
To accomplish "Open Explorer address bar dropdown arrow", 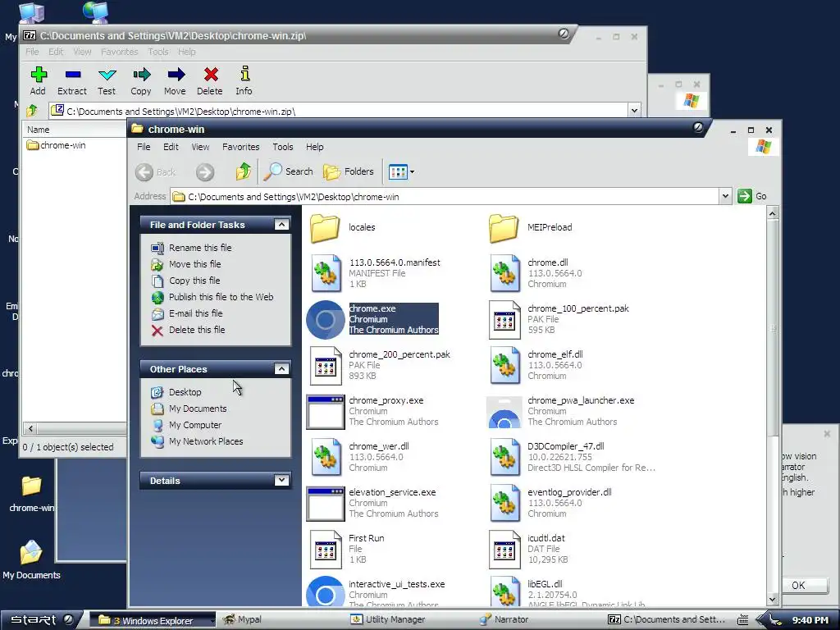I will tap(725, 197).
